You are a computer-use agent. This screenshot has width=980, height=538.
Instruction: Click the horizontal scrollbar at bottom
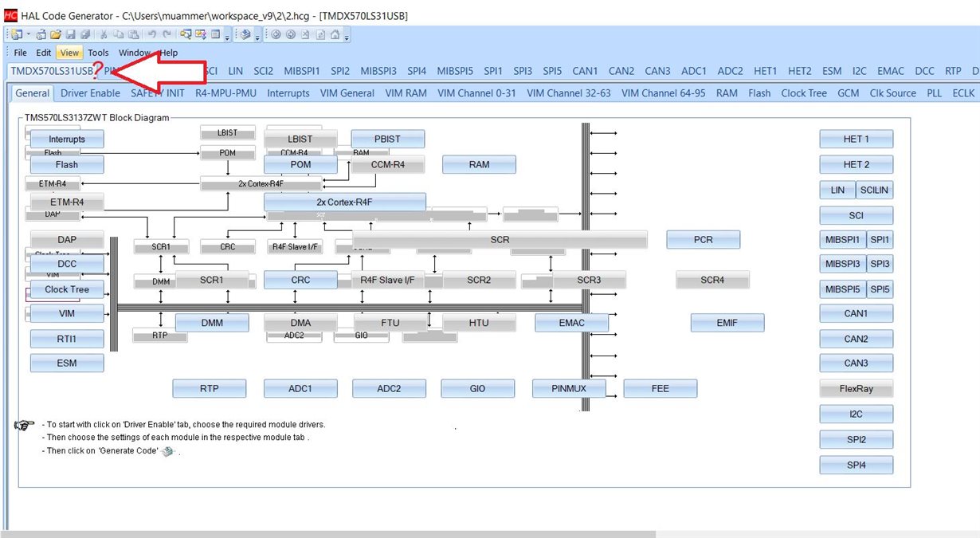click(x=327, y=534)
